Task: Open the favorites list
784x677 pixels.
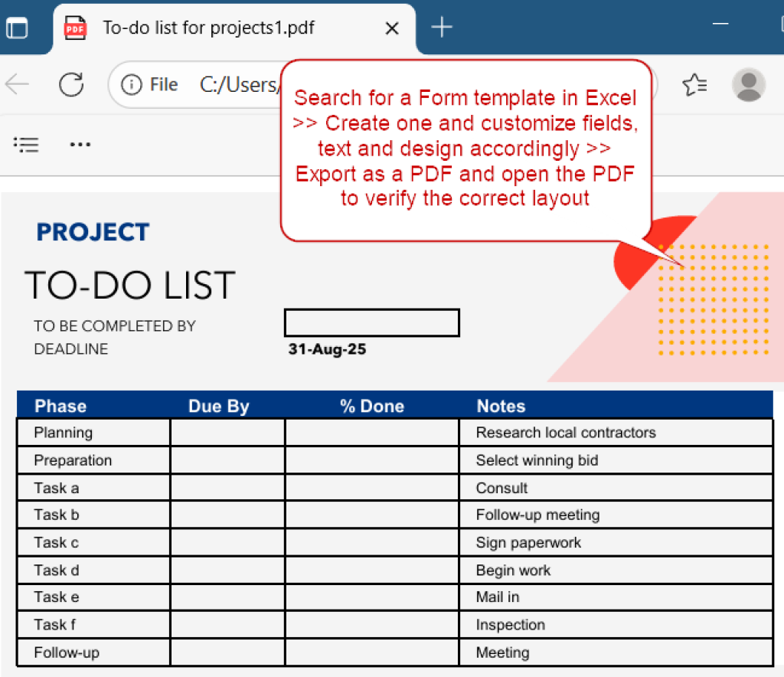Action: point(695,85)
